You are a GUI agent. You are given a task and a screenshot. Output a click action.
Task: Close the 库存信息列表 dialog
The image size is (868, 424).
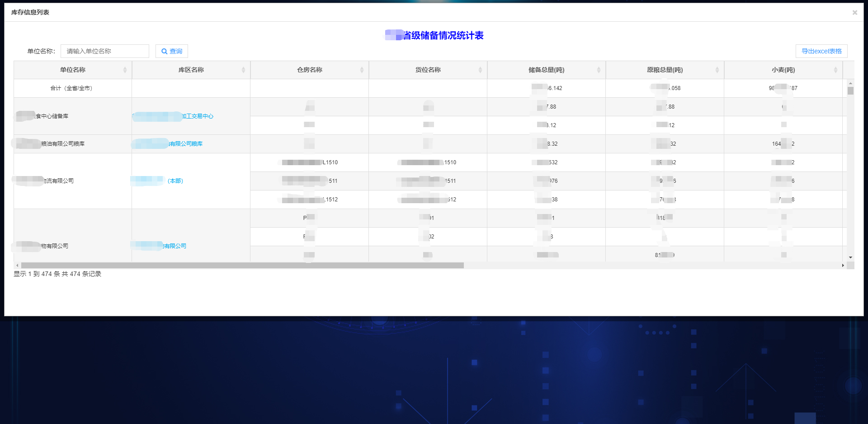pos(854,13)
